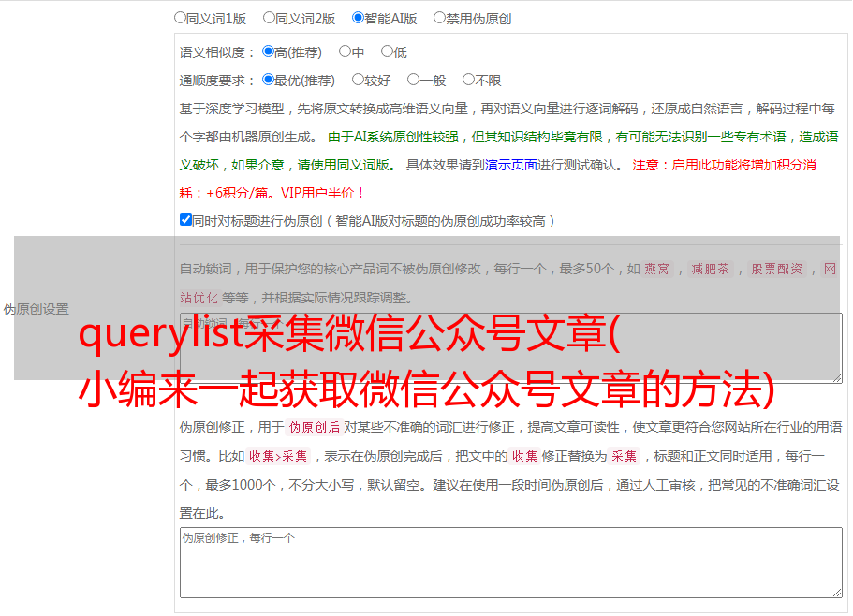Grab the 自动锁词 textarea resize handle
The height and width of the screenshot is (616, 853).
pos(837,378)
